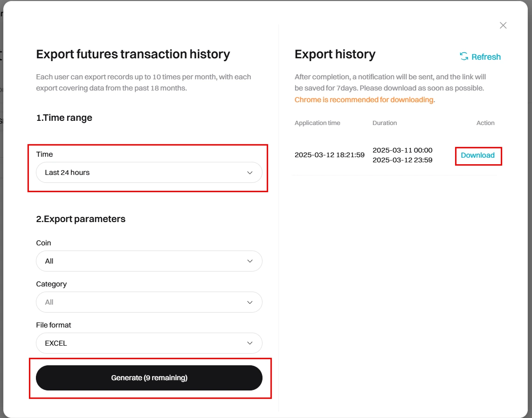Click the EXCEL selected format text
The image size is (532, 418).
(x=56, y=343)
